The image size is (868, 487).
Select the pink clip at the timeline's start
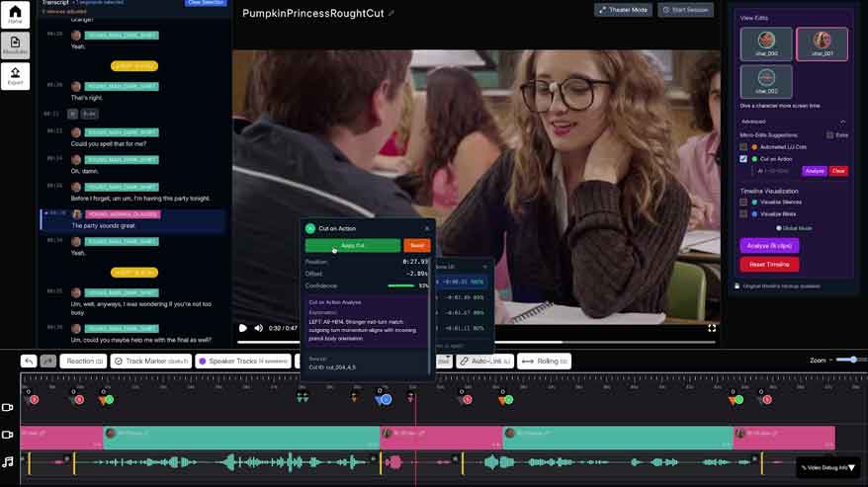[61, 438]
